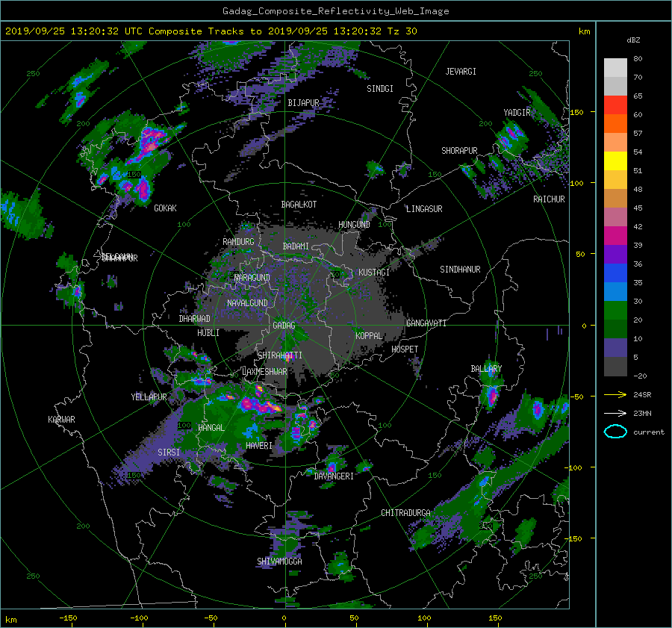Click the BADAMI label
The width and height of the screenshot is (672, 628).
(296, 246)
